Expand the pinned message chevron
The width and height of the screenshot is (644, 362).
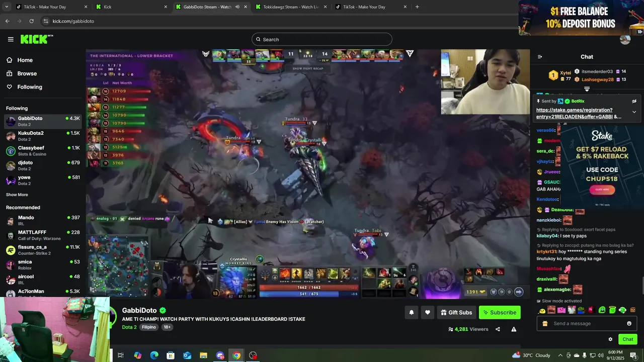(x=634, y=112)
